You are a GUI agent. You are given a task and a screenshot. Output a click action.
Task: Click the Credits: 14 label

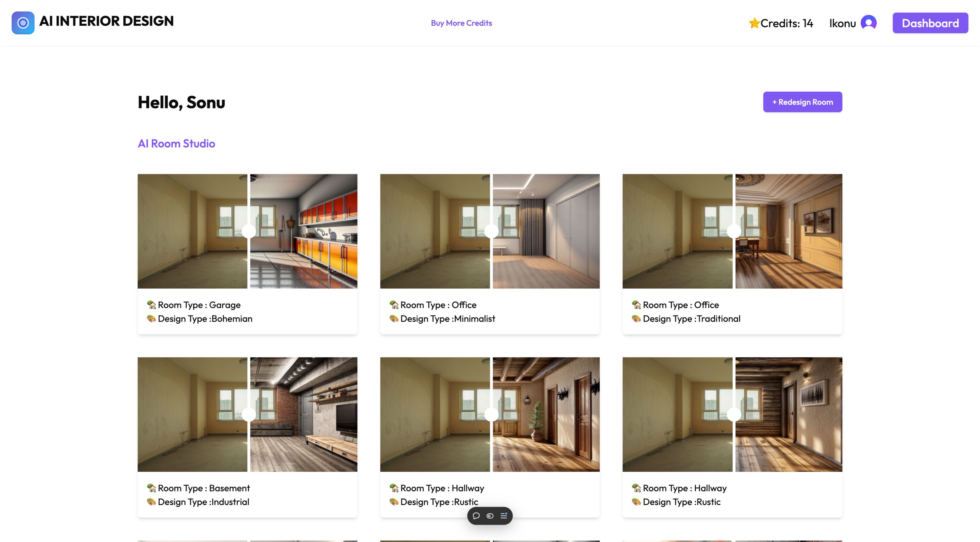786,23
